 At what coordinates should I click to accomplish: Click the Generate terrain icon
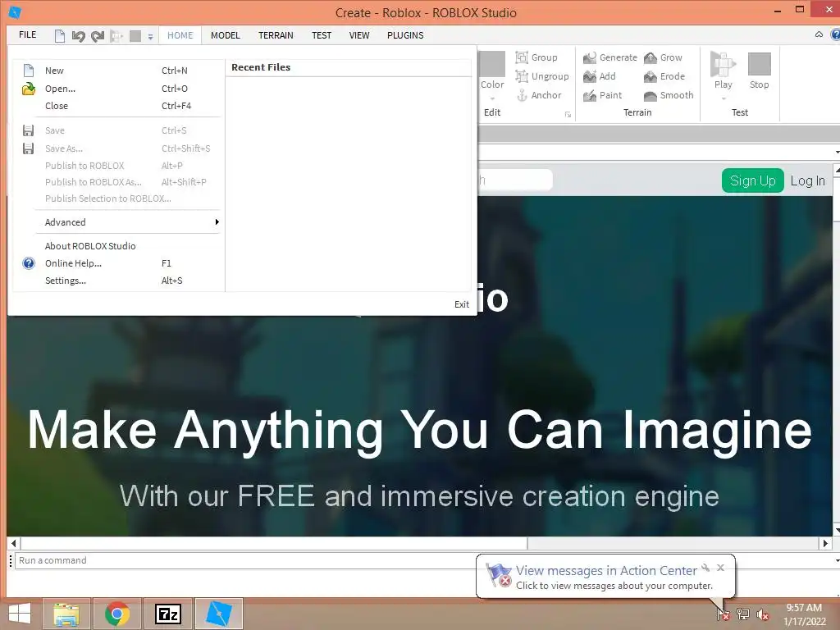(589, 57)
